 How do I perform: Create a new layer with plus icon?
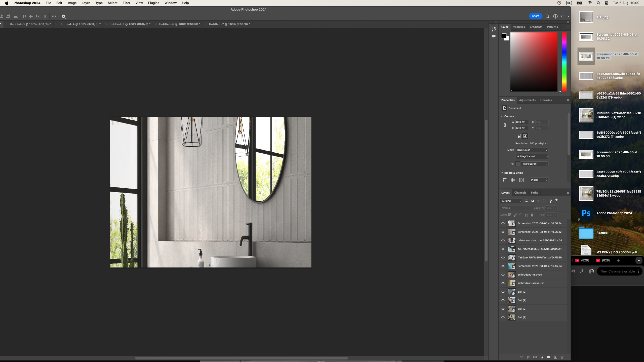(x=555, y=357)
